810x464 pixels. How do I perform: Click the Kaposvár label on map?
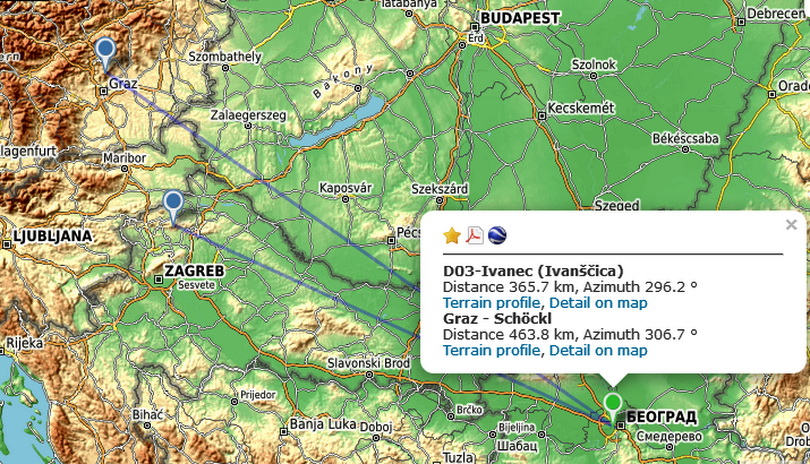tap(345, 188)
